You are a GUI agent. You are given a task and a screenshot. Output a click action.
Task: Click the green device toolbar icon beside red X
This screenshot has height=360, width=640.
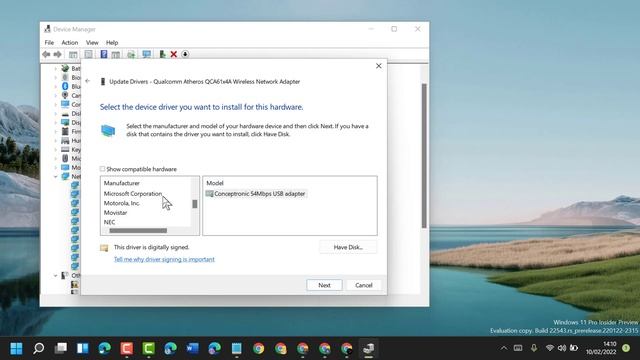pyautogui.click(x=162, y=54)
